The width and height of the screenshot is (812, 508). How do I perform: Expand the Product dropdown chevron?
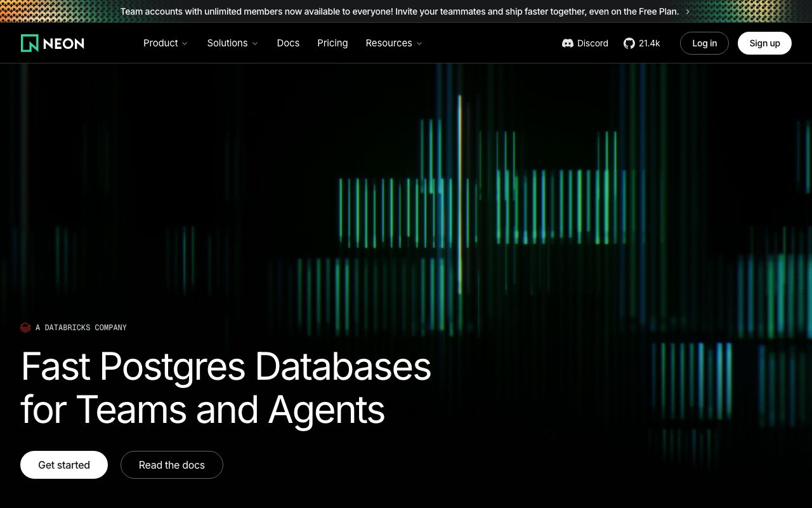pyautogui.click(x=185, y=44)
